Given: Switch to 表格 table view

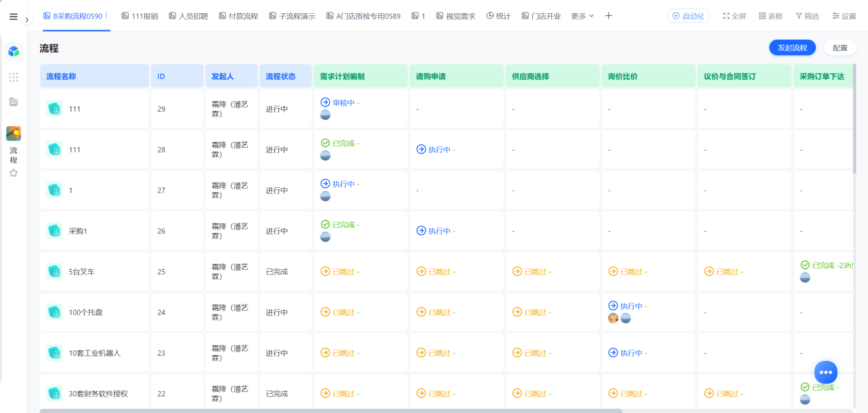Looking at the screenshot, I should pyautogui.click(x=770, y=16).
